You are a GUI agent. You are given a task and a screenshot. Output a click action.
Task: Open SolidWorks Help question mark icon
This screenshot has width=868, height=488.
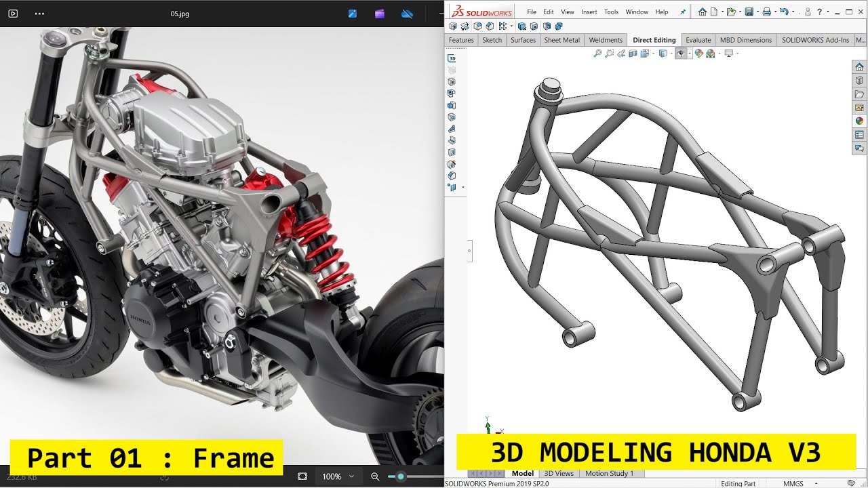point(819,12)
